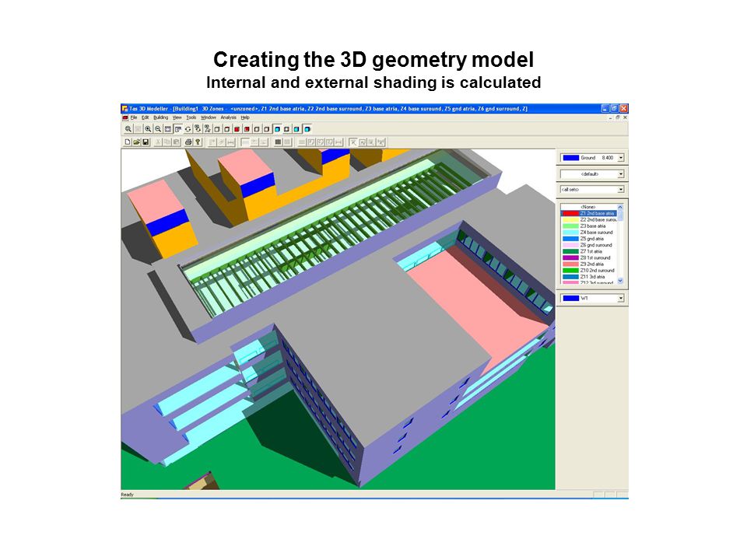This screenshot has width=747, height=560.
Task: Open the File menu
Action: coord(134,117)
